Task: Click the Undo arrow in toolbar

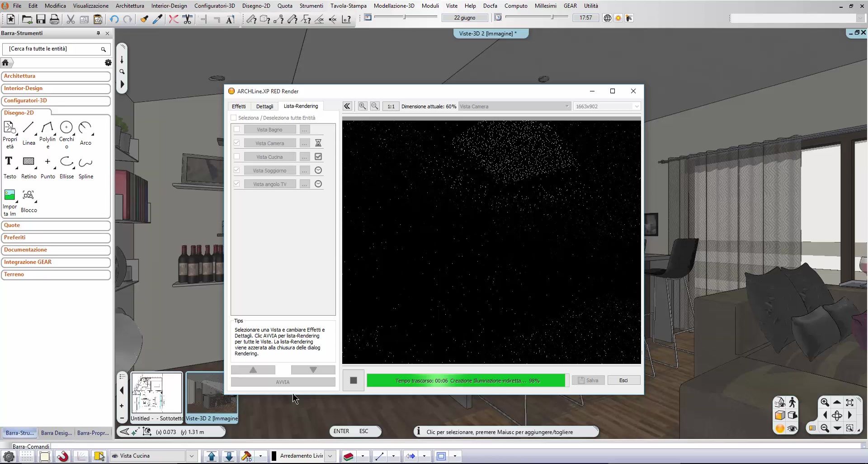Action: pyautogui.click(x=114, y=19)
